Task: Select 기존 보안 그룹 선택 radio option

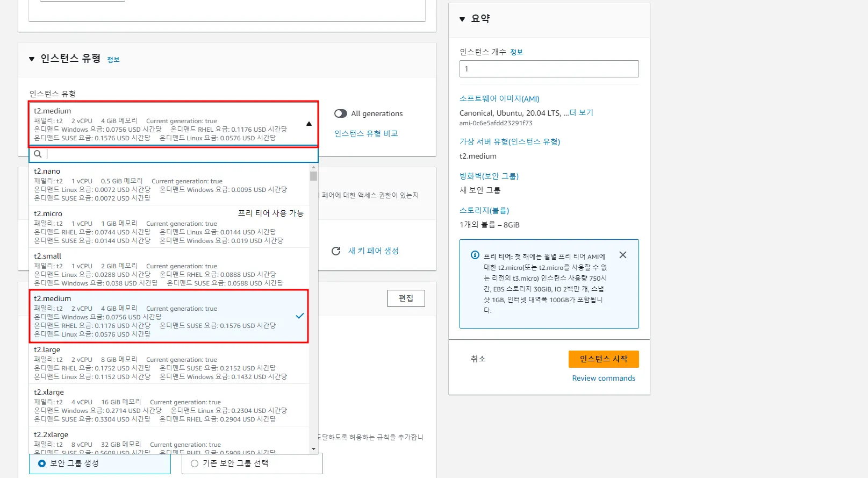Action: [x=195, y=463]
